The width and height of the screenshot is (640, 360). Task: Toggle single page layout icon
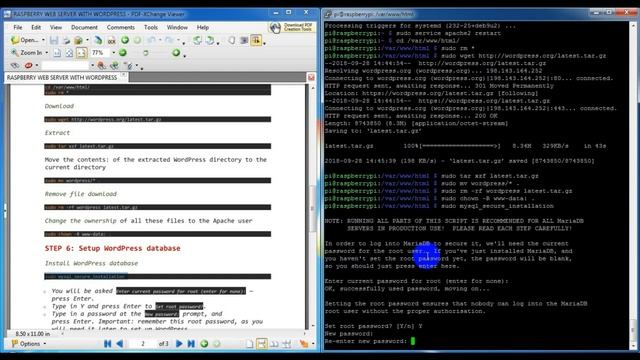(249, 344)
